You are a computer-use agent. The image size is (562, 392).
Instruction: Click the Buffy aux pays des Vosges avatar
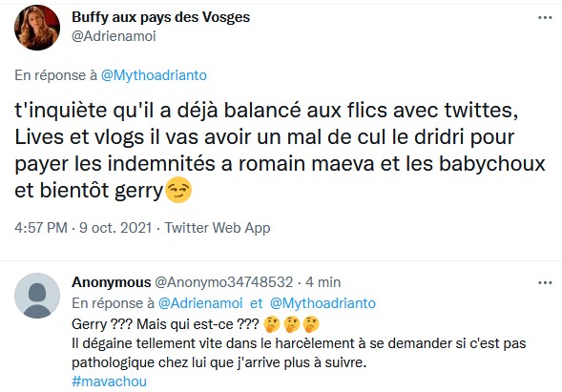click(37, 28)
